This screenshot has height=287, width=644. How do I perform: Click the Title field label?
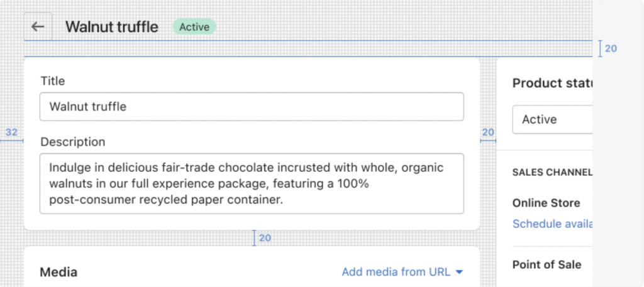point(53,81)
